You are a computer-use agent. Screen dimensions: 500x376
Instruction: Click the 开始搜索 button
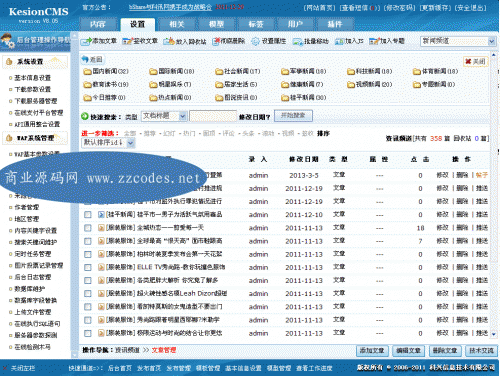pyautogui.click(x=293, y=116)
